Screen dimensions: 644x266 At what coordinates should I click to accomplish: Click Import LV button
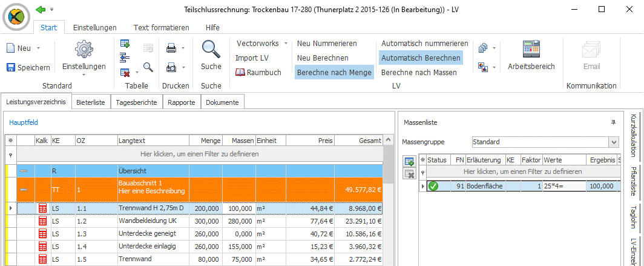pos(252,58)
